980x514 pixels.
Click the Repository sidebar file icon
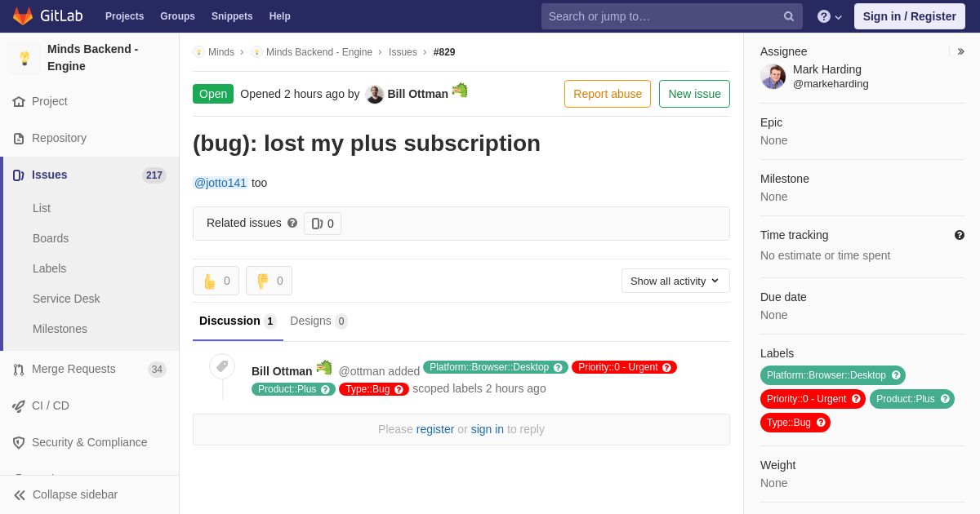point(19,139)
